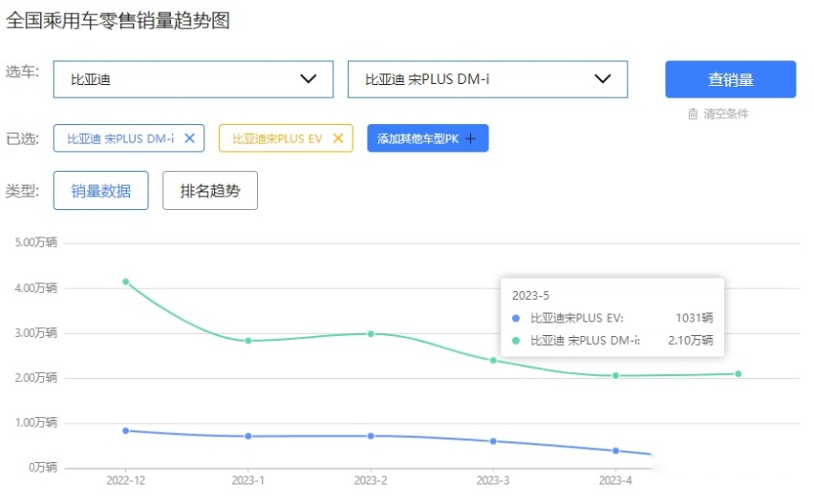Switch to the 排名趋势 tab

point(210,191)
